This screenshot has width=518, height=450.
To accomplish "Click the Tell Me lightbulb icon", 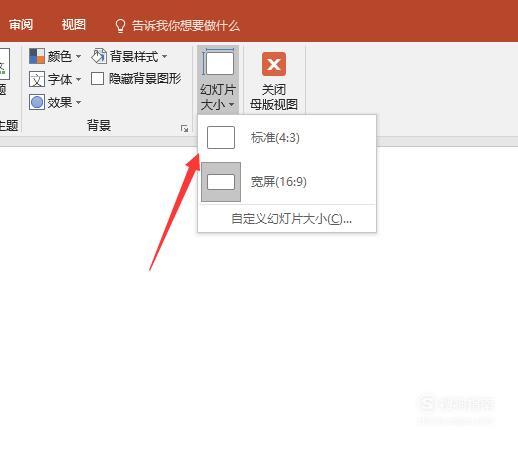I will pyautogui.click(x=120, y=26).
